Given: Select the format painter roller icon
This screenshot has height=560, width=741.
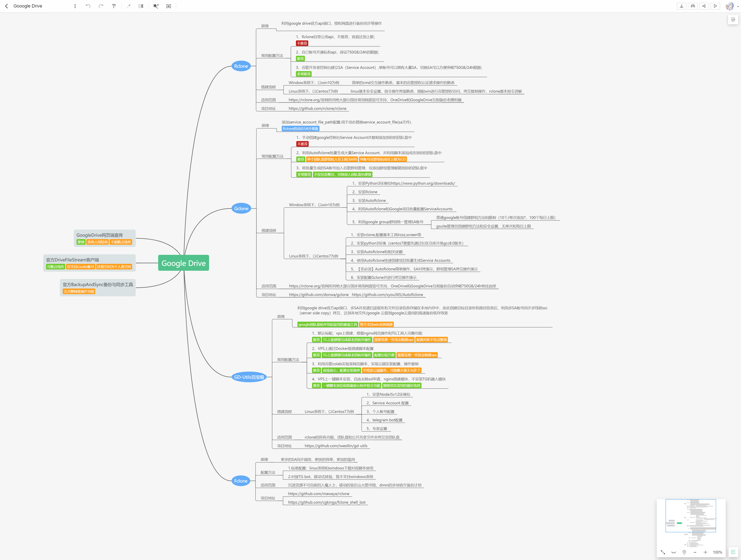Looking at the screenshot, I should [114, 6].
